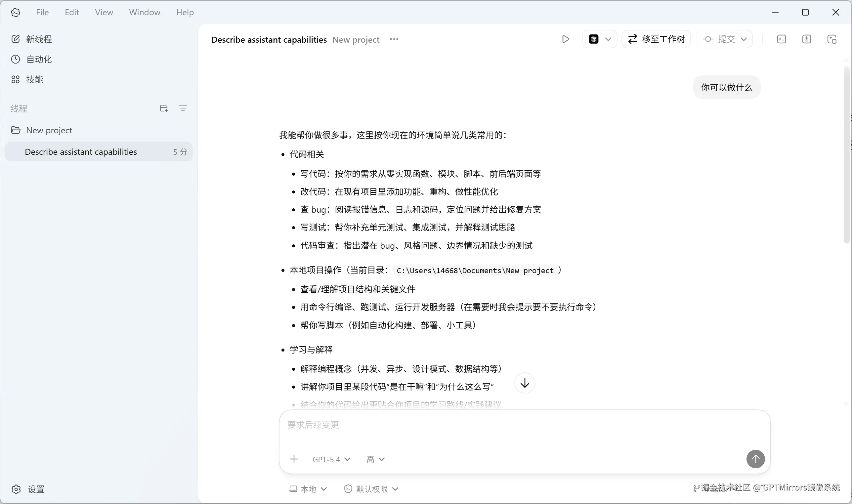Open the GPT-5.4 model dropdown
Viewport: 852px width, 504px height.
(x=331, y=459)
